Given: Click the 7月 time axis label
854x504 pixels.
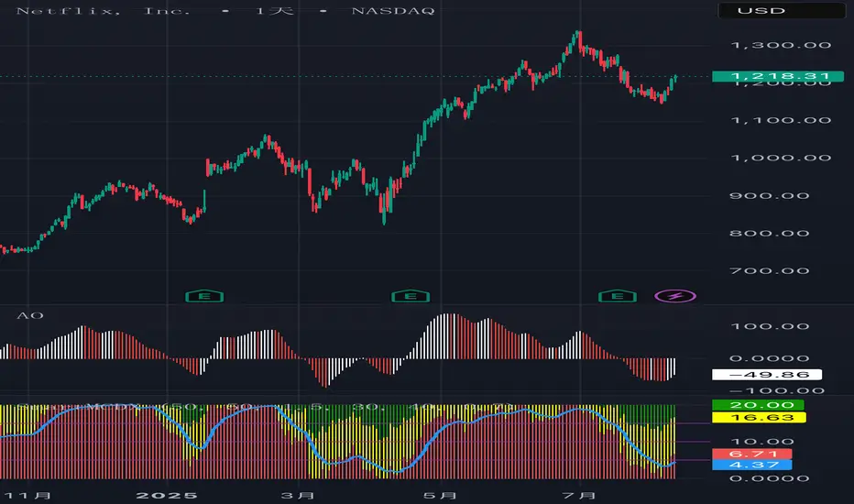Looking at the screenshot, I should coord(579,495).
